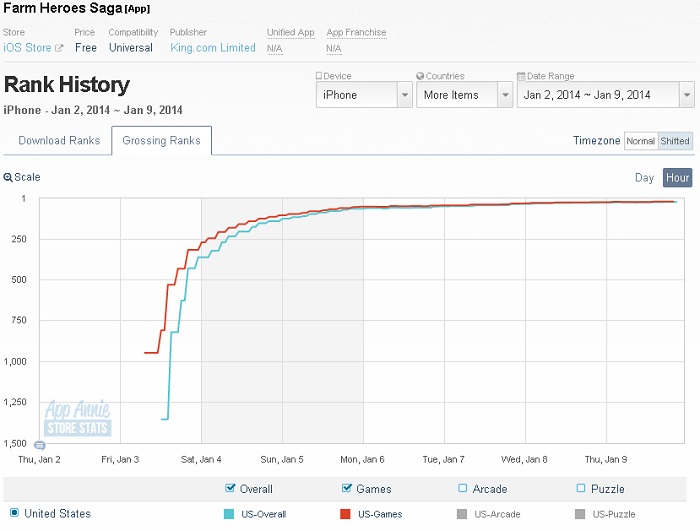Click the Farm Heroes Saga title
Screen dimensions: 700x531
(x=62, y=8)
